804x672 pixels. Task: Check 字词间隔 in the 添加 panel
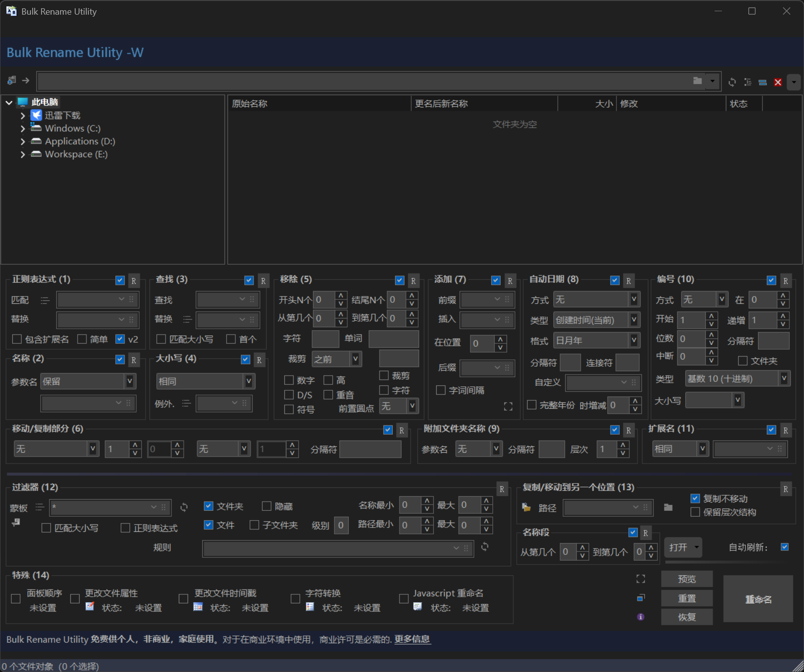coord(440,390)
